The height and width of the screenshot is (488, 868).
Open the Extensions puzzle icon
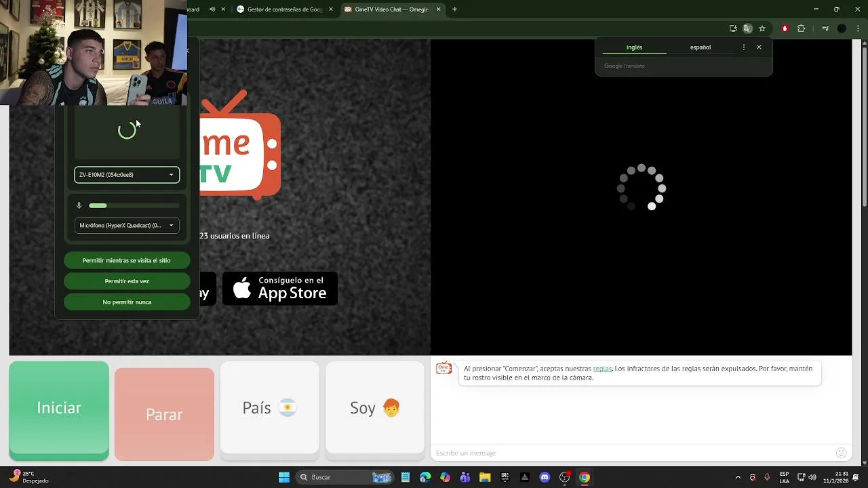[802, 28]
